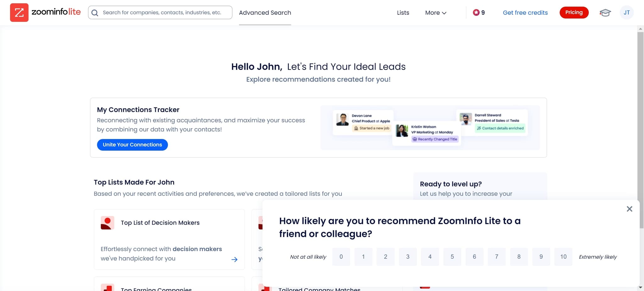The height and width of the screenshot is (291, 644).
Task: Click the arrow on the decision makers card
Action: pyautogui.click(x=234, y=259)
